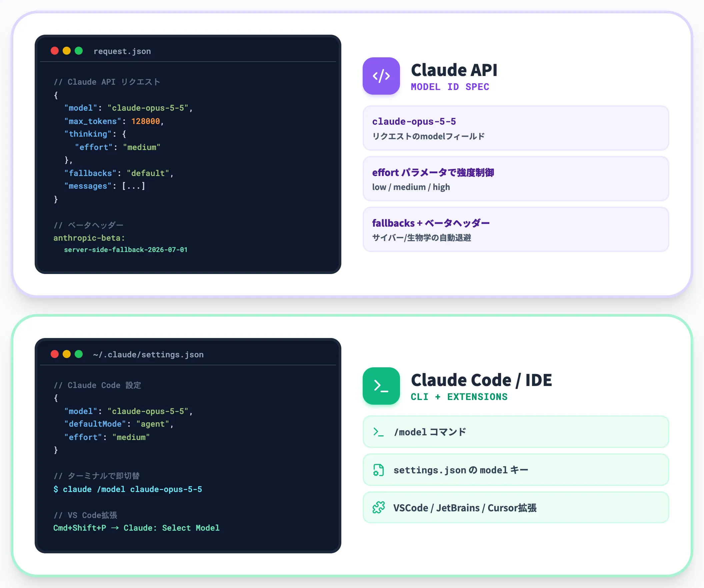The image size is (704, 588).
Task: Click the CLI + EXTENSIONS subtitle
Action: coord(459,397)
